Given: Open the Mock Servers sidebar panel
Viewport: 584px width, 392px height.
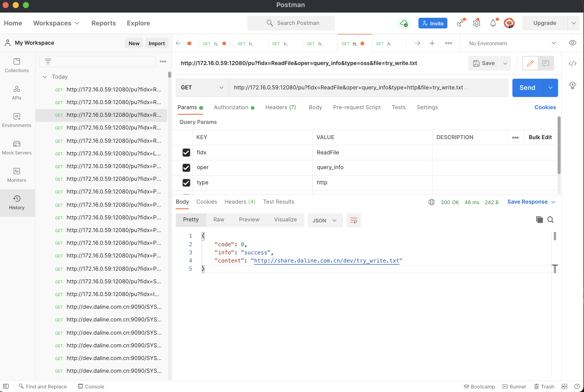Looking at the screenshot, I should tap(17, 148).
